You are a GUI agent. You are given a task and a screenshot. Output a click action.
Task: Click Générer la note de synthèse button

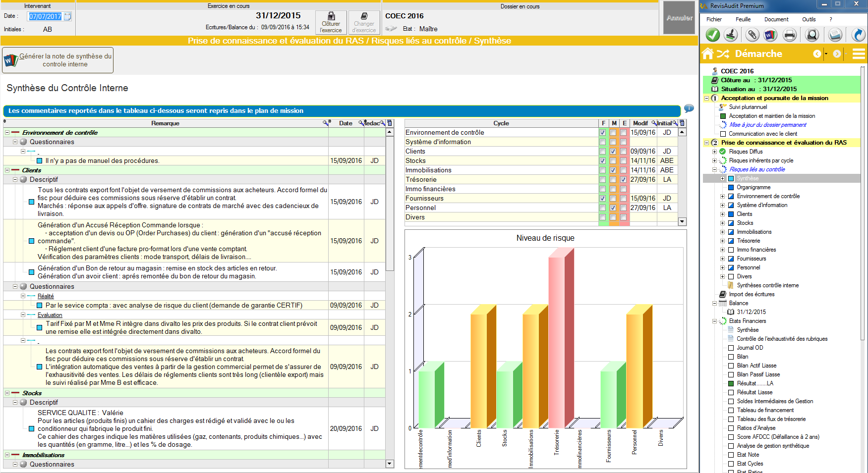point(58,60)
